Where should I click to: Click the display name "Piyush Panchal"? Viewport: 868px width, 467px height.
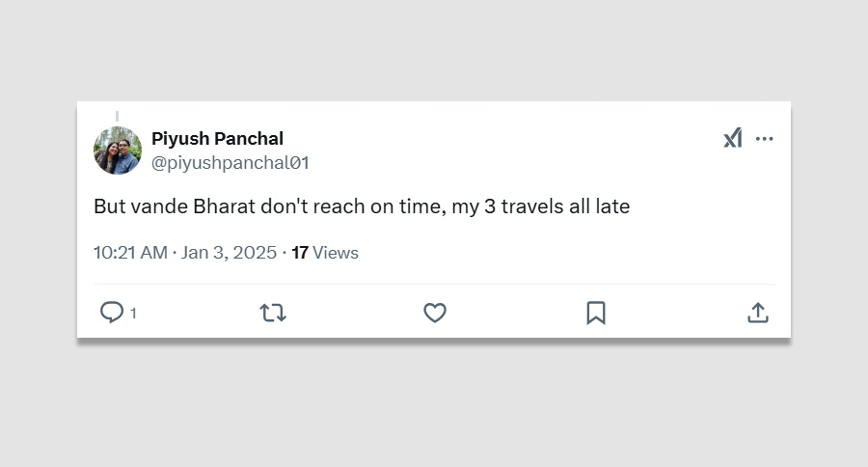[217, 138]
